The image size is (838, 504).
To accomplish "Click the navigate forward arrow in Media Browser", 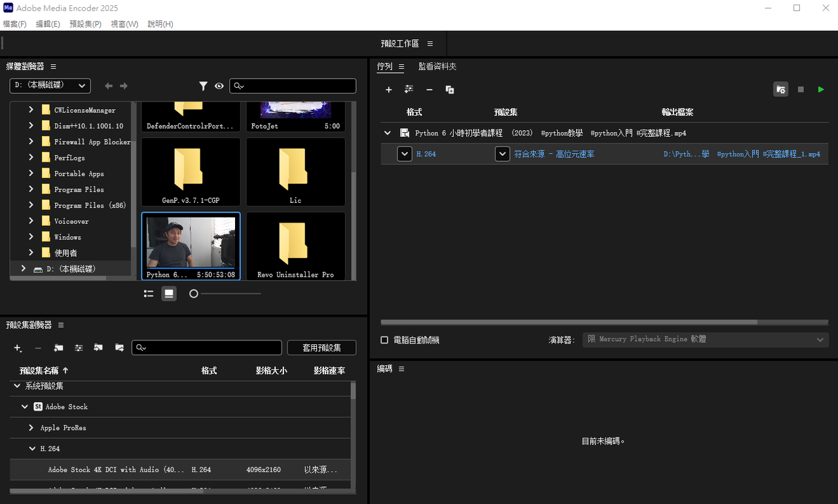I will pos(124,86).
